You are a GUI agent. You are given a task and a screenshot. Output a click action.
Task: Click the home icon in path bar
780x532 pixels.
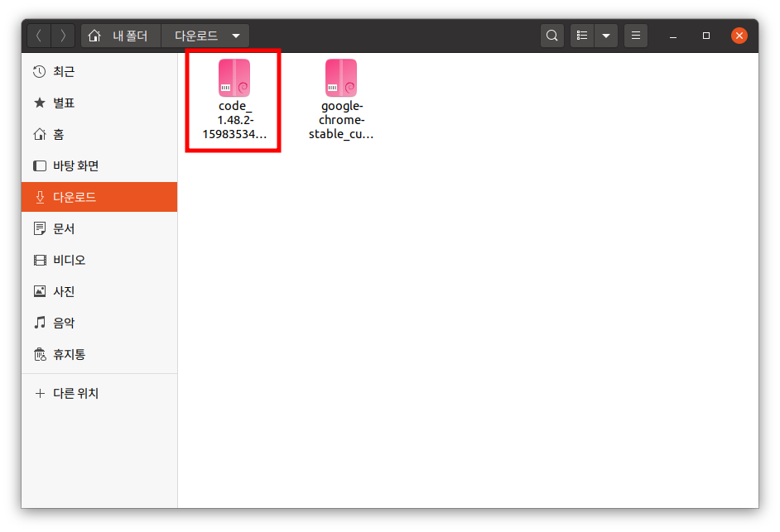coord(94,36)
